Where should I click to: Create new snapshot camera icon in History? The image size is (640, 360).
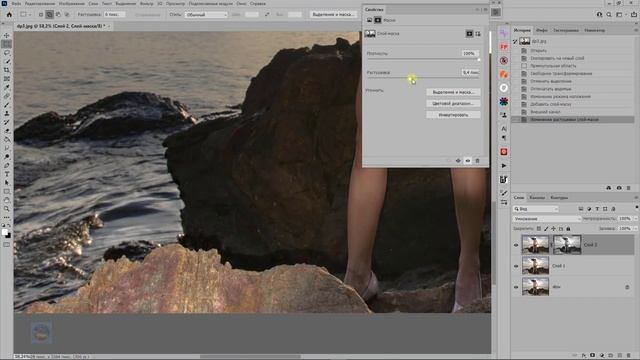click(619, 188)
